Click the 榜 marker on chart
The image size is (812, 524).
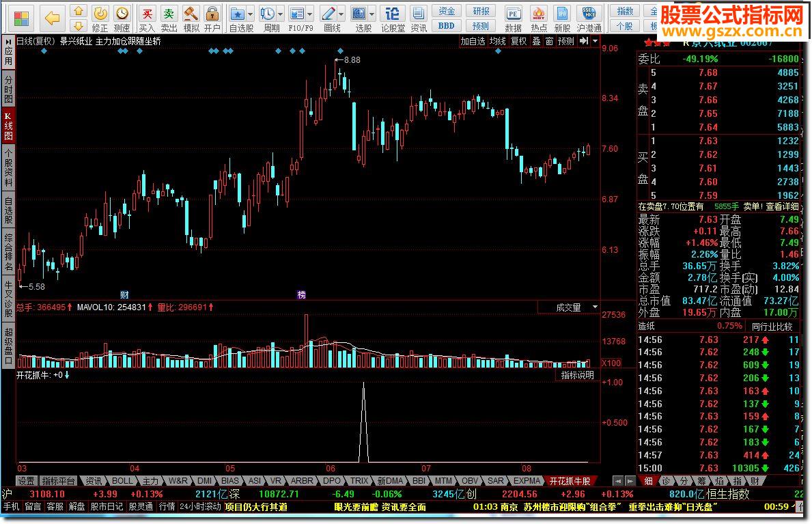pos(301,295)
